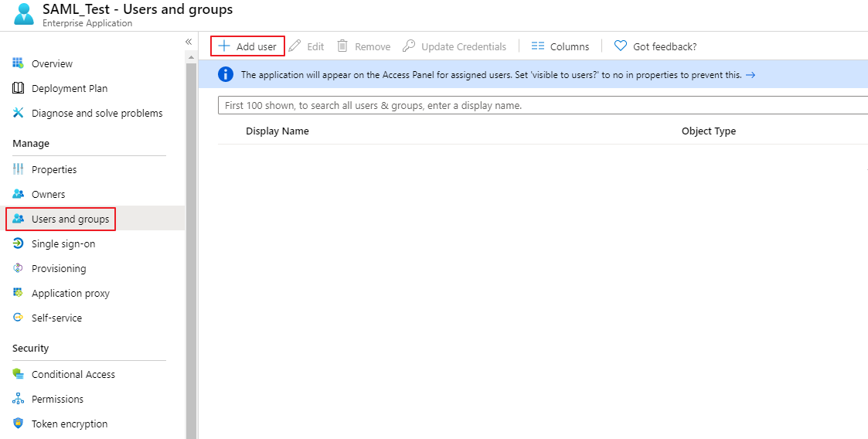Click the Deployment Plan book icon
This screenshot has height=439, width=868.
(x=18, y=88)
